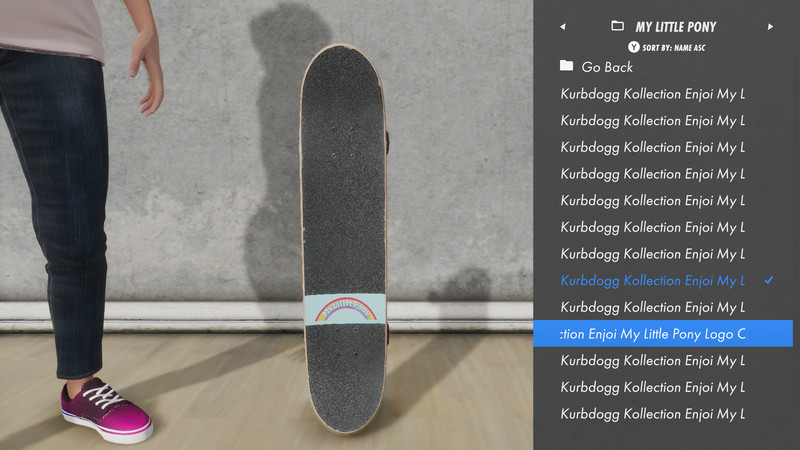This screenshot has width=800, height=450.
Task: Click the folder icon next to Go Back
Action: tap(566, 66)
